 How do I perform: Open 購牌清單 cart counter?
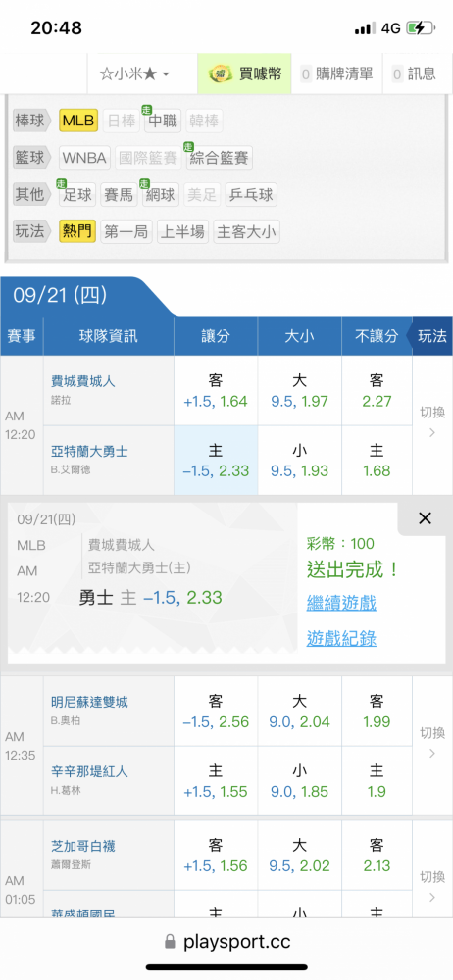click(337, 73)
